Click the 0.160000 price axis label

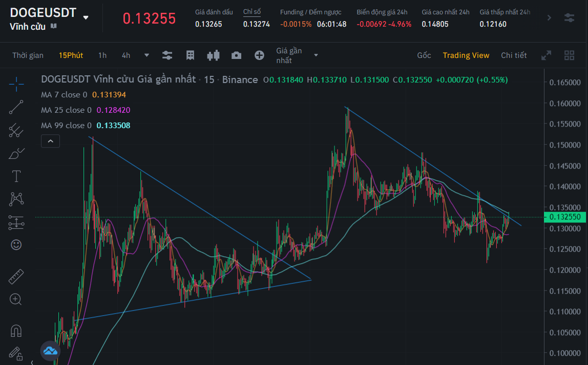[565, 103]
